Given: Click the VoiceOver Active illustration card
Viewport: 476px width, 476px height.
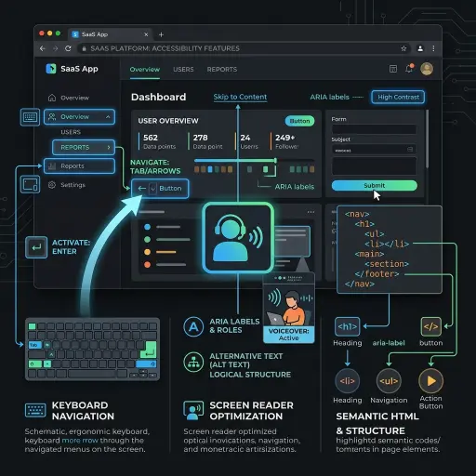Looking at the screenshot, I should (288, 309).
